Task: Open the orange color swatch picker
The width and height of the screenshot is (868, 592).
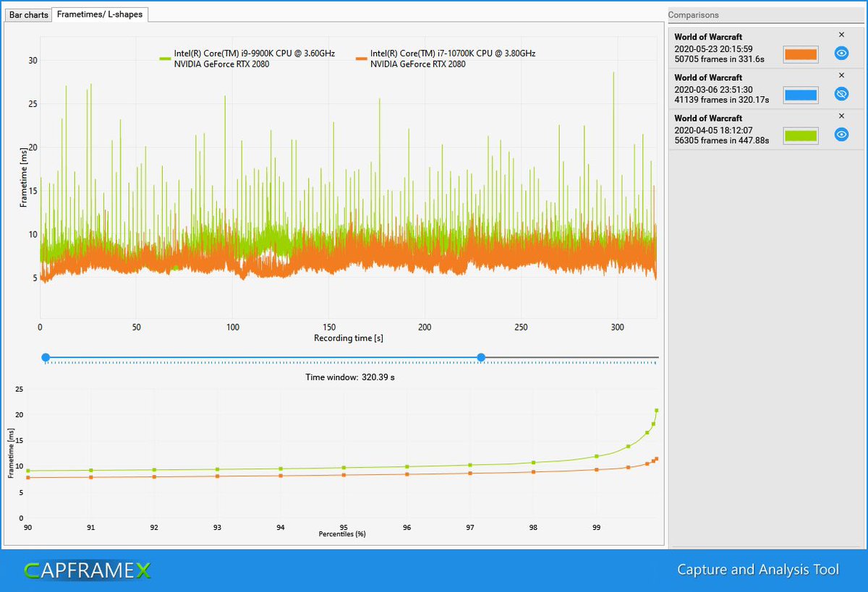Action: click(801, 54)
